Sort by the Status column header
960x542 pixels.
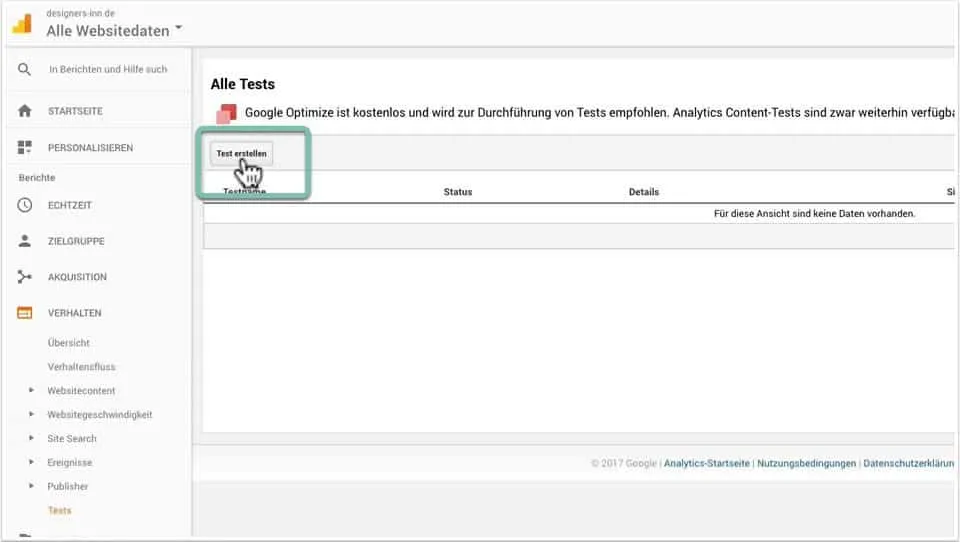(457, 192)
